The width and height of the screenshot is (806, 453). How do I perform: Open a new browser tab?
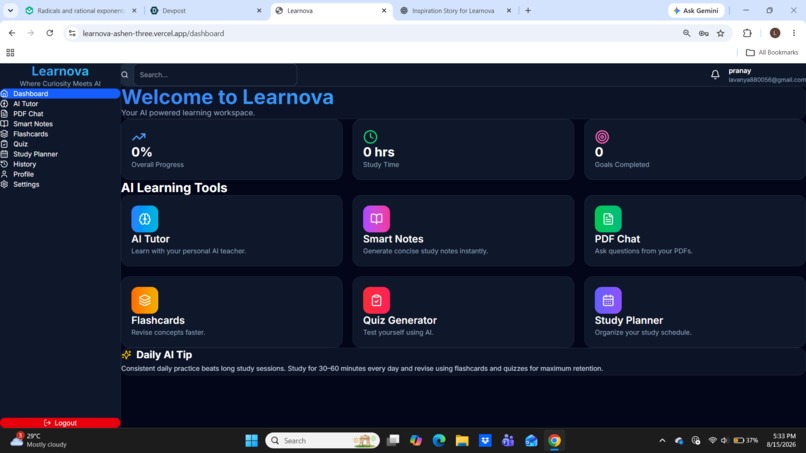[x=528, y=10]
